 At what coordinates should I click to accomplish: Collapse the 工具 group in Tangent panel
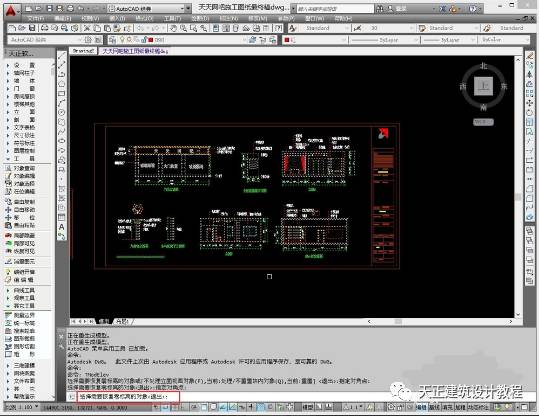21,158
